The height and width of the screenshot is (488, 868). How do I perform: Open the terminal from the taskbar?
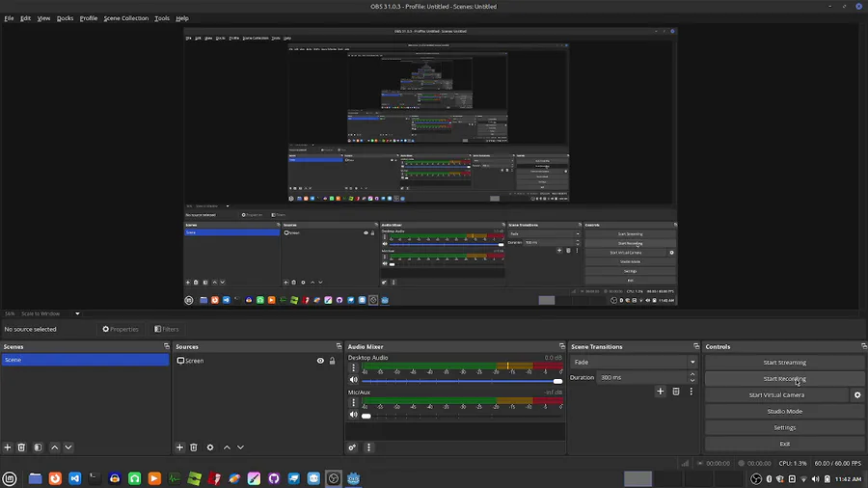point(95,478)
